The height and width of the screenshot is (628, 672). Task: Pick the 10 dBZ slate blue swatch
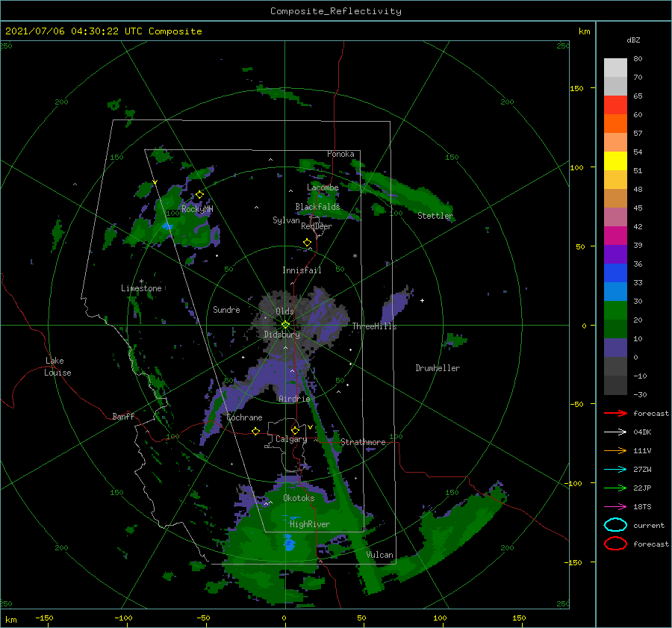pyautogui.click(x=615, y=348)
